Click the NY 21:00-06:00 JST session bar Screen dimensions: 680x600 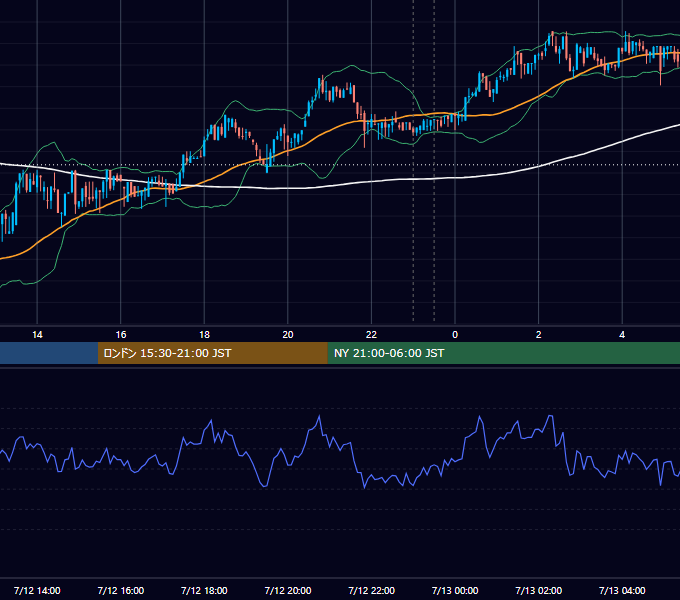[503, 353]
